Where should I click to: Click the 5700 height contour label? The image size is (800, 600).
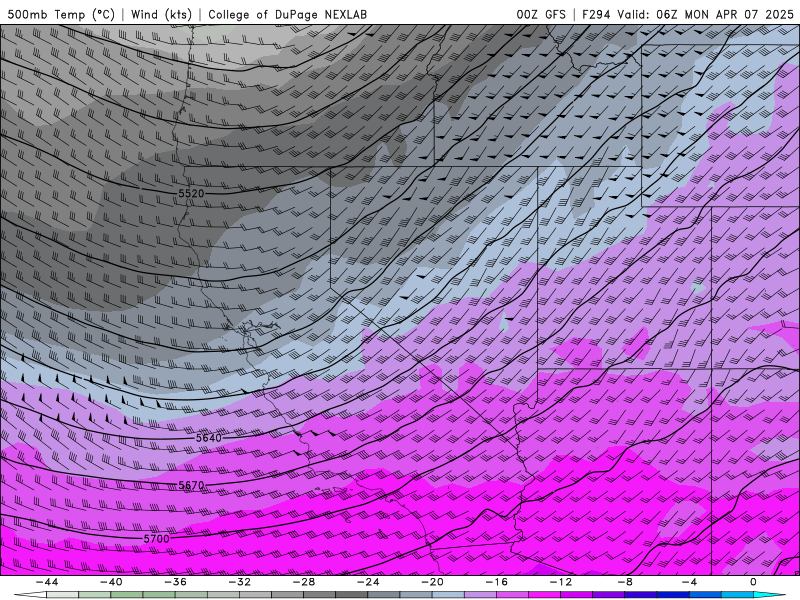[x=156, y=539]
